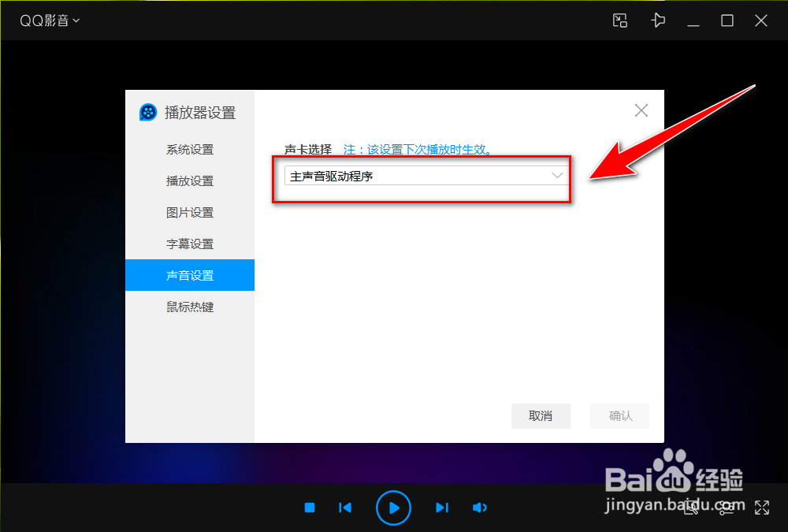
Task: Skip to the next track
Action: (x=442, y=508)
